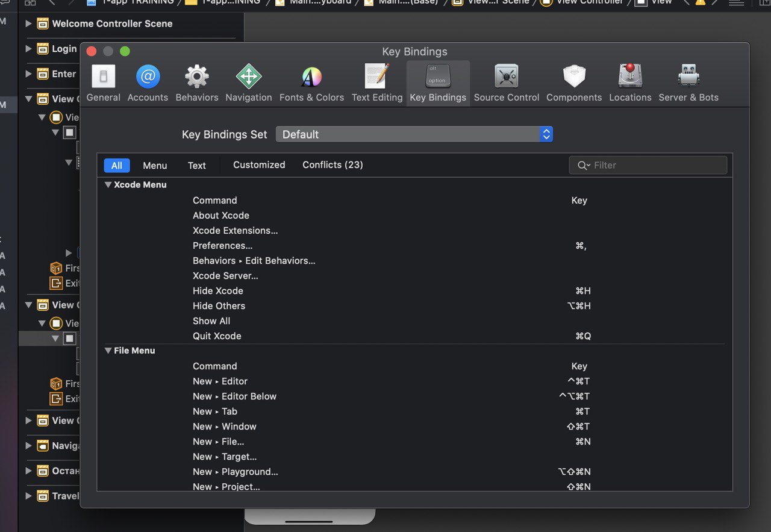
Task: Click the Enter scene icon in outline
Action: [x=43, y=74]
